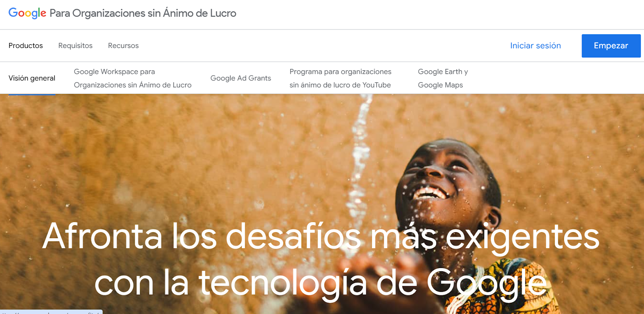Viewport: 644px width, 314px height.
Task: Click the Iniciar sesión link
Action: [535, 46]
